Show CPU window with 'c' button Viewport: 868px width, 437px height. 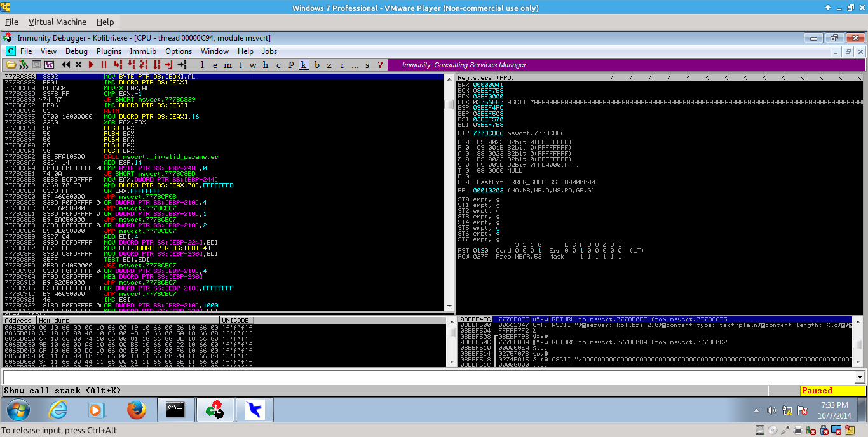(278, 65)
